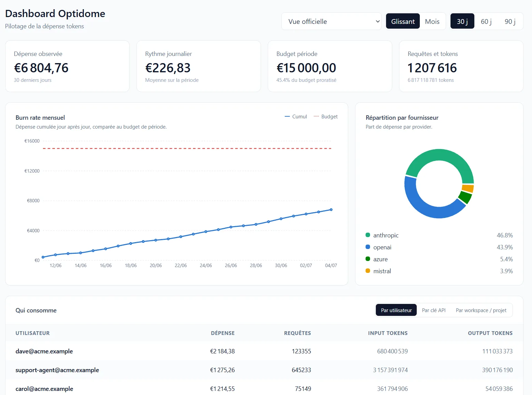Choose the 60 j time range
This screenshot has height=395, width=532.
(x=486, y=21)
